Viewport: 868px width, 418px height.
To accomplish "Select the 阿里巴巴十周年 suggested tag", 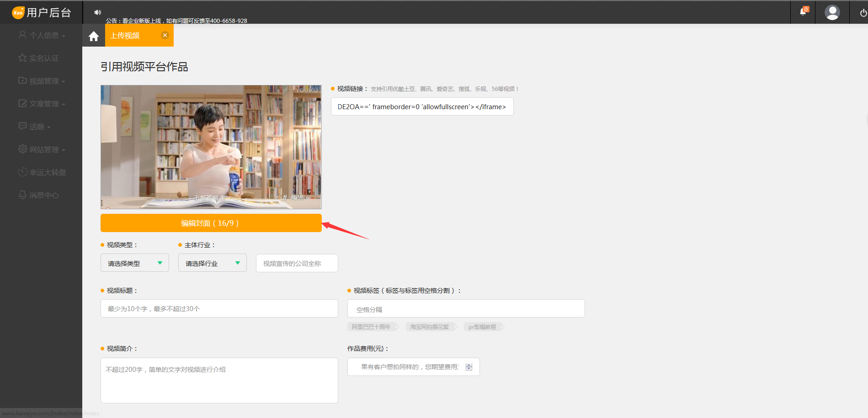I will [371, 327].
